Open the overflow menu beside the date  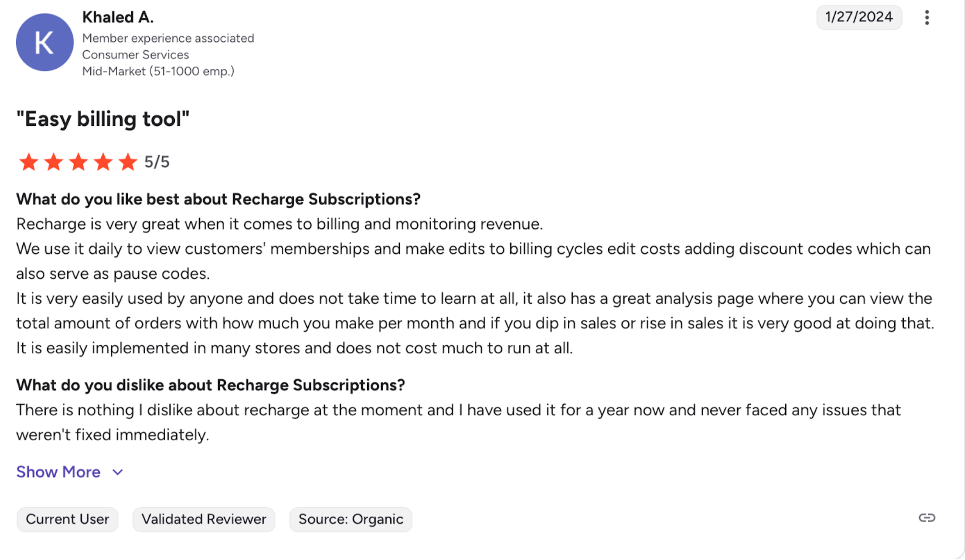click(x=926, y=17)
